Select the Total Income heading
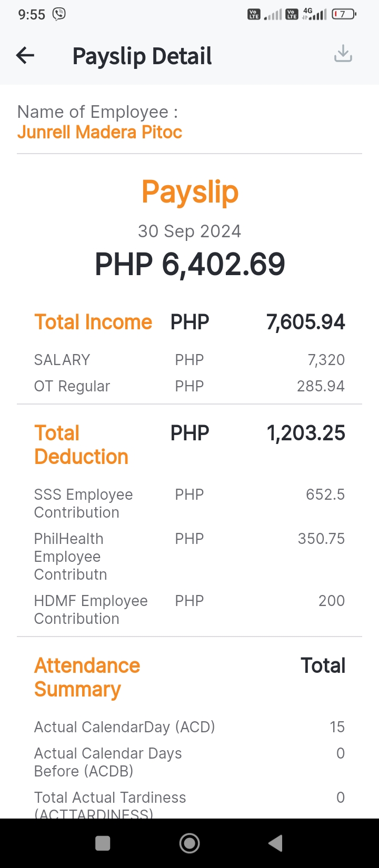This screenshot has height=868, width=379. (93, 322)
